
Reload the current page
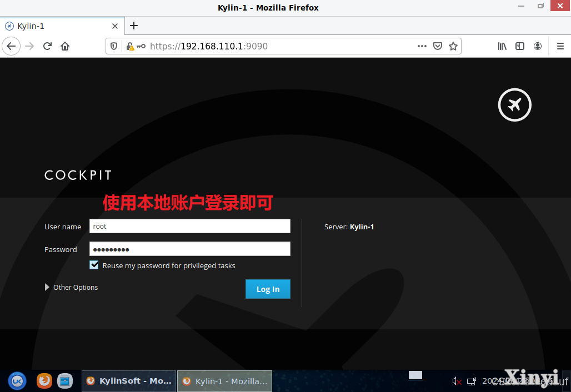pos(47,46)
